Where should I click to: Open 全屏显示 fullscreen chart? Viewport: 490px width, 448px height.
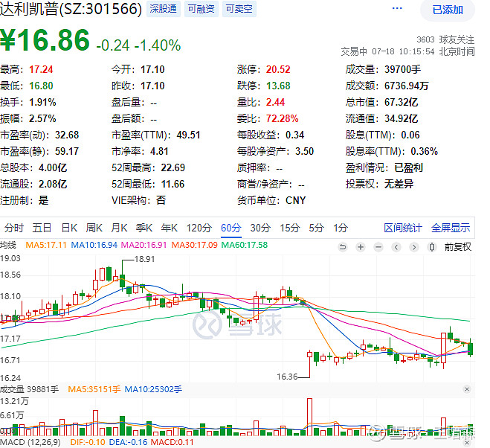451,228
